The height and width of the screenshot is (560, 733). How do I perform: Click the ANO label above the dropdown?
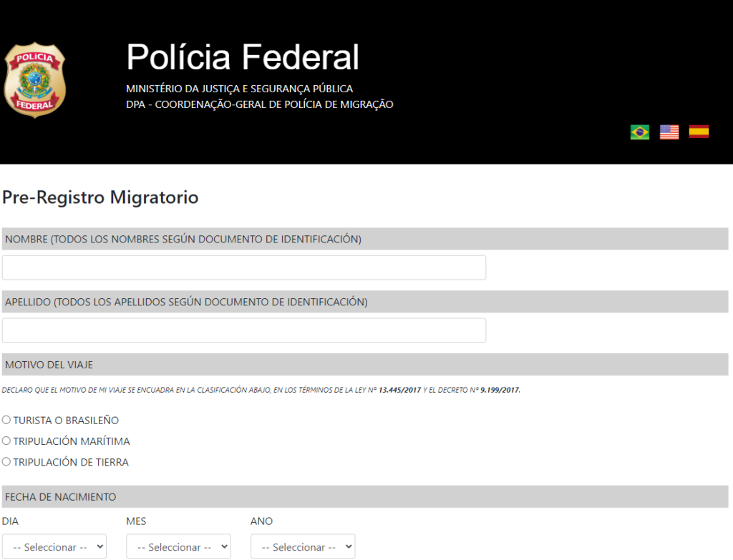point(261,521)
